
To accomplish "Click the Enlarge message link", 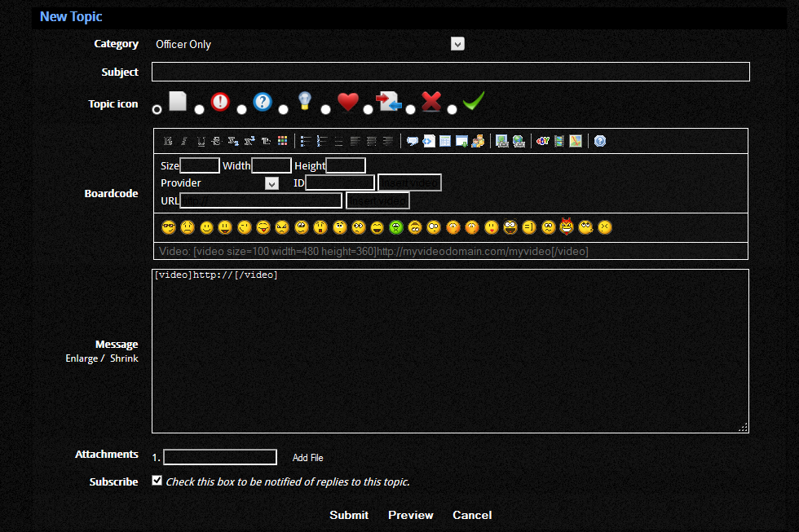I will tap(82, 358).
